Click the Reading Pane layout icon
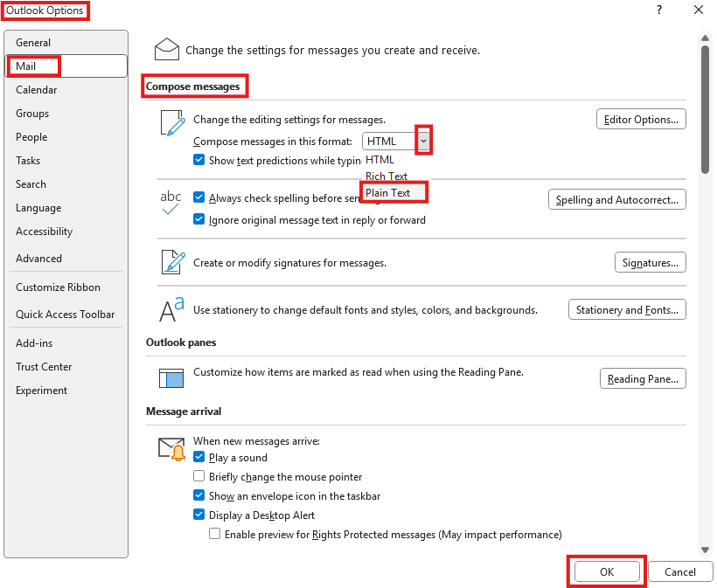 (171, 378)
